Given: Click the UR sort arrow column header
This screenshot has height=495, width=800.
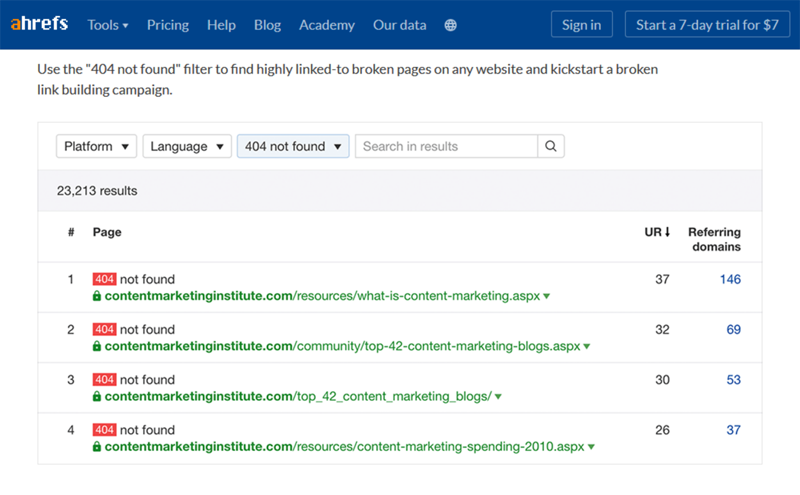Looking at the screenshot, I should (657, 232).
